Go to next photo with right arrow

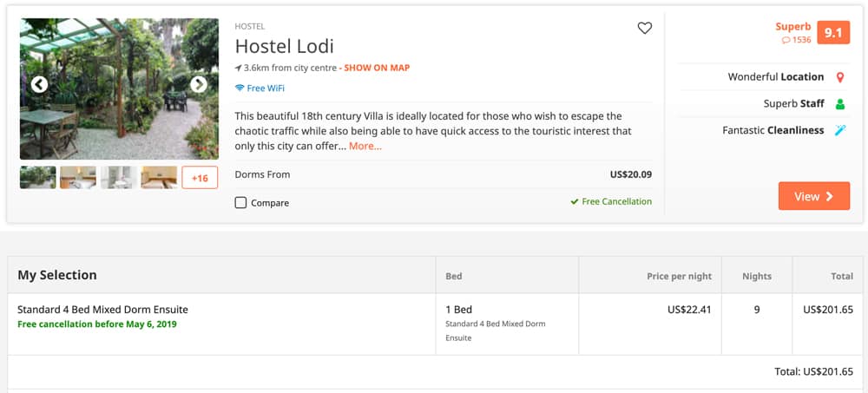pos(199,85)
